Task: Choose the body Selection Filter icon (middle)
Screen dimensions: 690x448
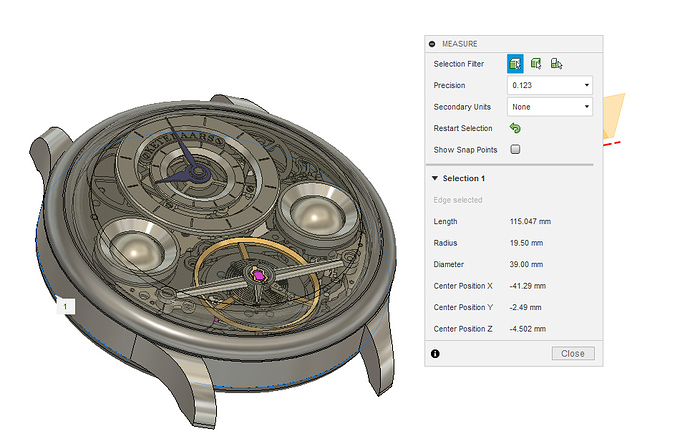Action: tap(536, 64)
